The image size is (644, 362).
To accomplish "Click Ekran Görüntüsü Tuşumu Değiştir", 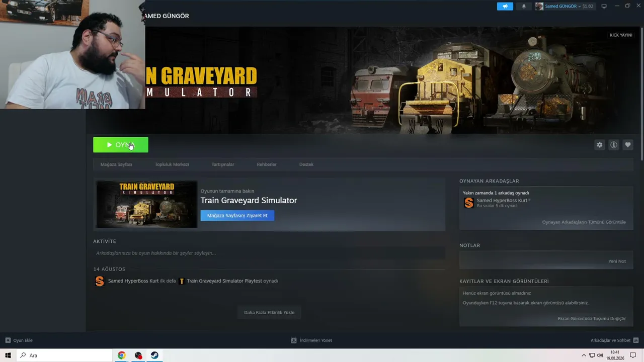I will pos(592,319).
